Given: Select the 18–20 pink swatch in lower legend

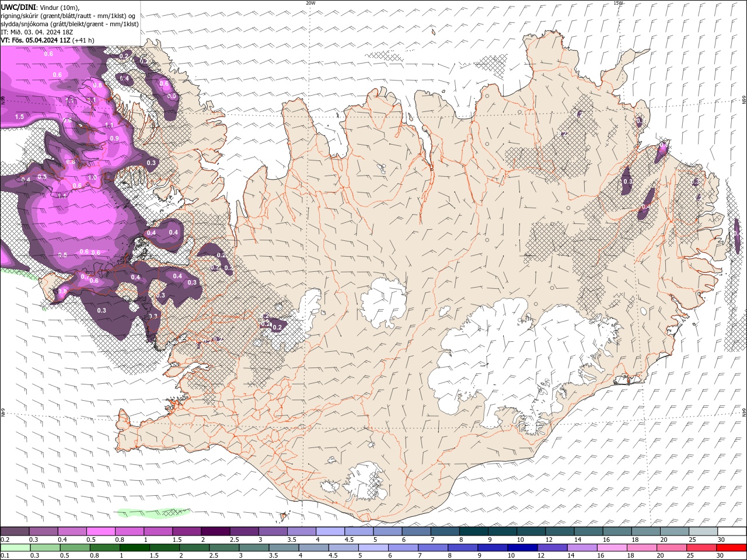Looking at the screenshot, I should 642,548.
